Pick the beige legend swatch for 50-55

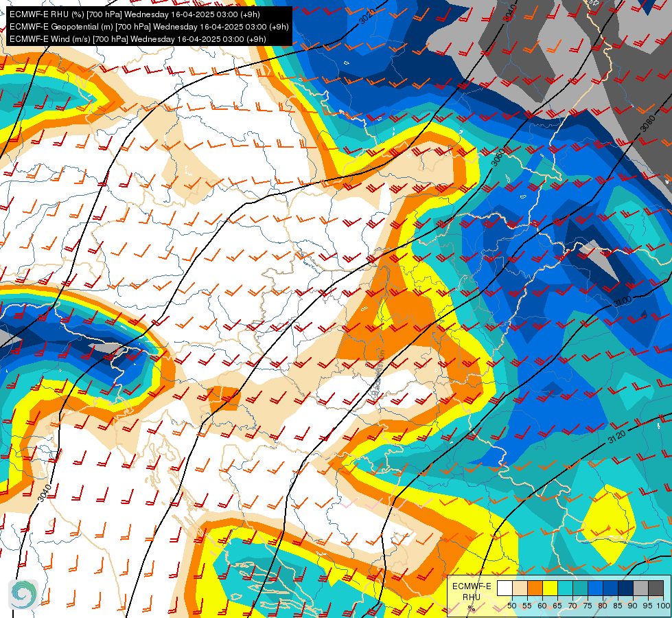click(520, 588)
